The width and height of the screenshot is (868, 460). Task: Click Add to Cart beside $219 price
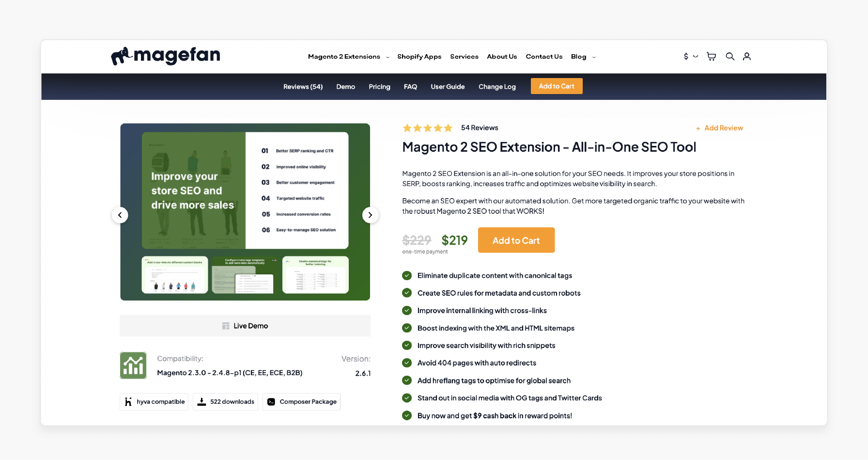516,240
